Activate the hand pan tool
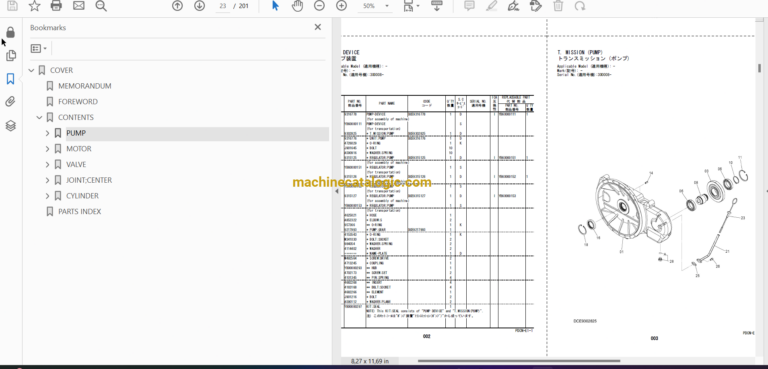The height and width of the screenshot is (369, 768). (297, 6)
